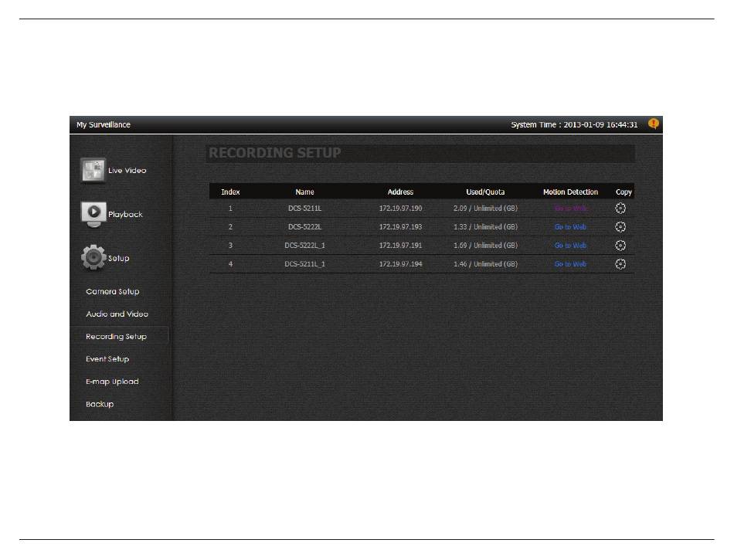The image size is (734, 560).
Task: Click the Playback label
Action: (x=125, y=214)
